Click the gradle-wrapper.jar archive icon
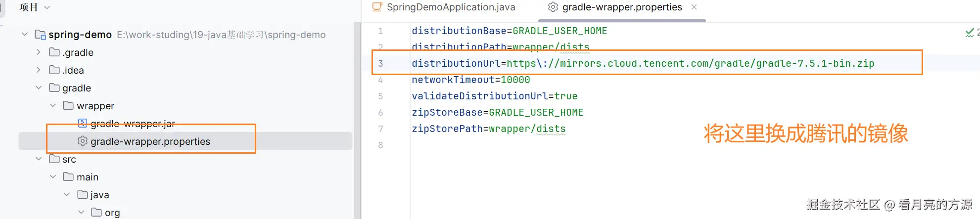Image resolution: width=980 pixels, height=219 pixels. (x=83, y=123)
